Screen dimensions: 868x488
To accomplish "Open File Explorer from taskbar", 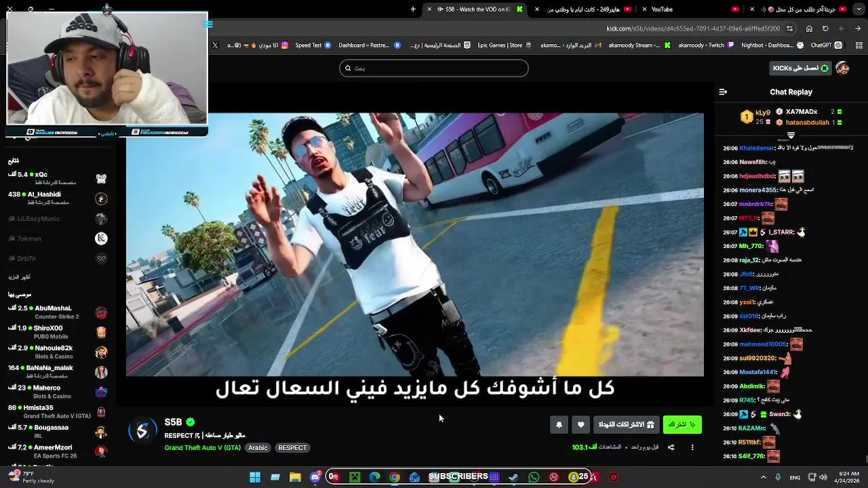I will point(295,477).
